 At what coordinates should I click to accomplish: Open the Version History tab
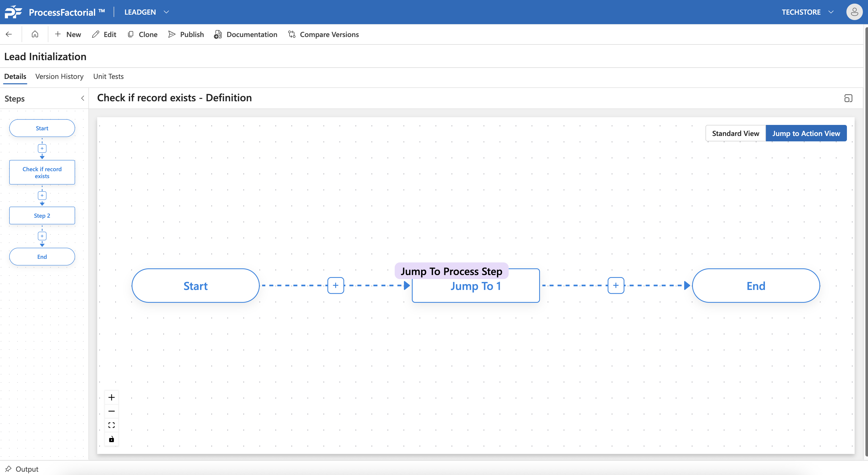[59, 77]
